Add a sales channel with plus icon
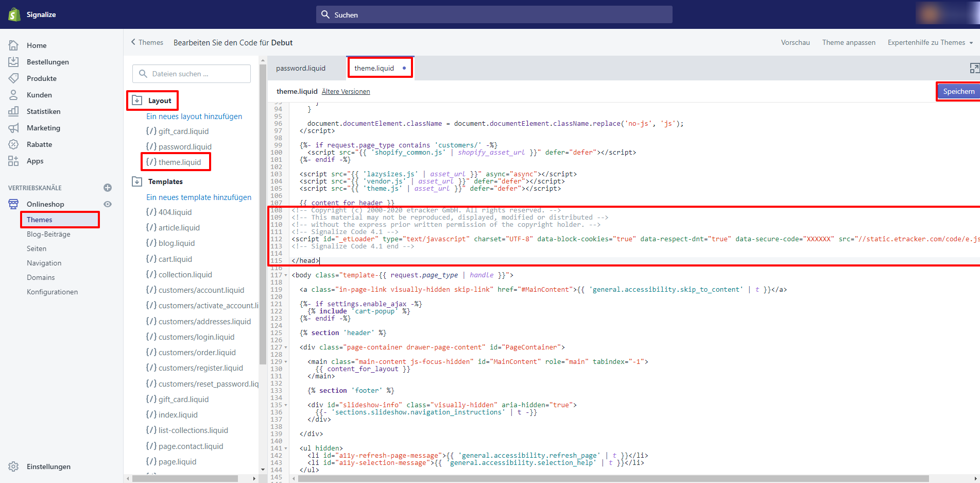This screenshot has width=980, height=483. pyautogui.click(x=108, y=188)
